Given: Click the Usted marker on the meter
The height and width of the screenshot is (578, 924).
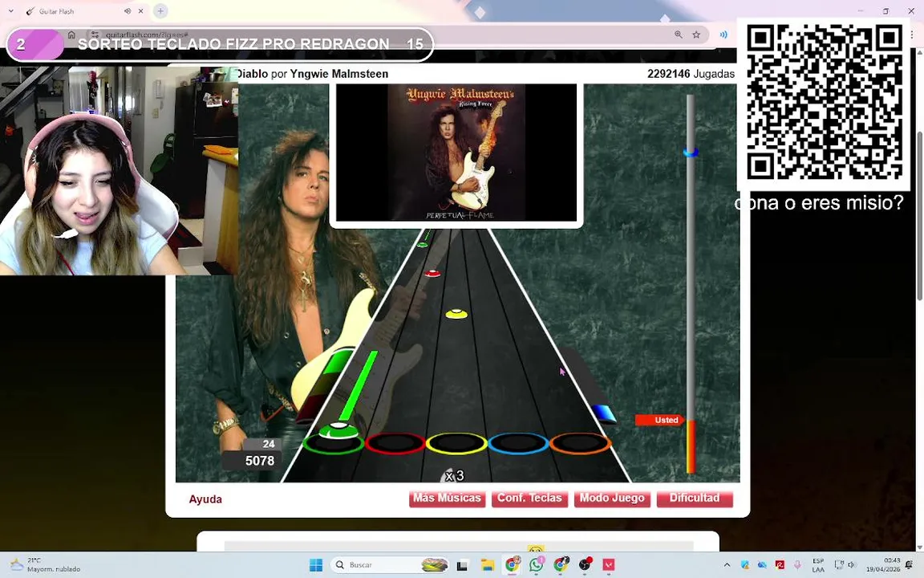Looking at the screenshot, I should (x=661, y=420).
